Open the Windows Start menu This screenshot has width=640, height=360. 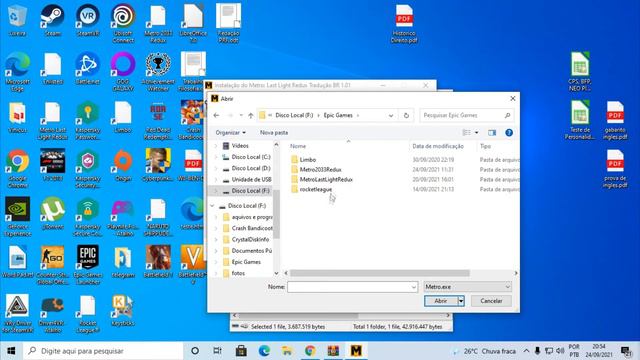11,351
